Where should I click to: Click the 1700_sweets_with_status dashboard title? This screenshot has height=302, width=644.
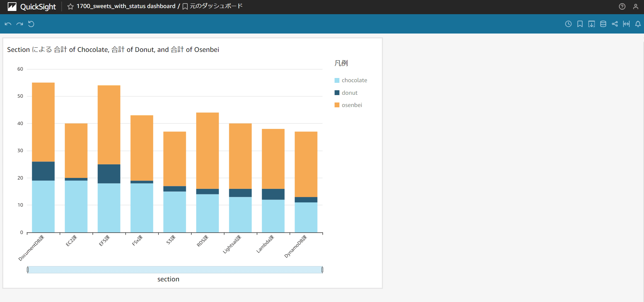tap(126, 6)
